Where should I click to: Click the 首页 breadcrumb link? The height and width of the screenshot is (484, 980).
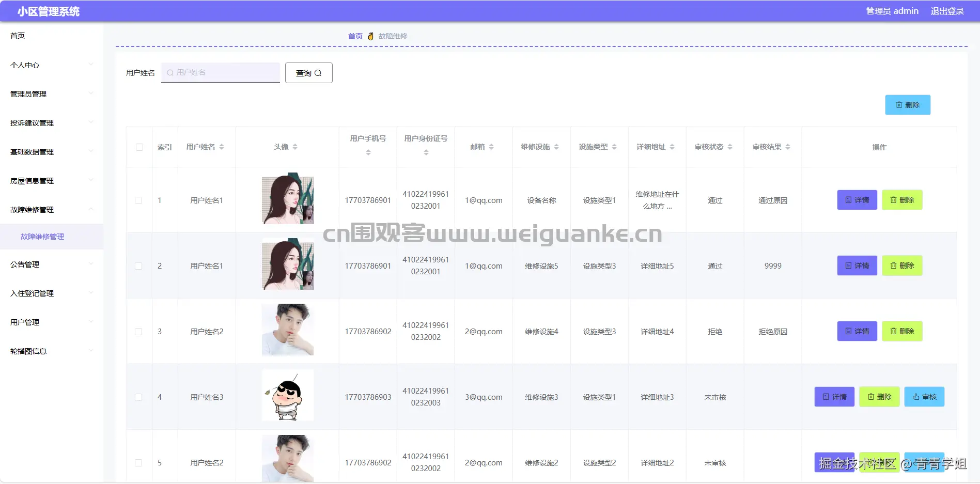[x=355, y=36]
